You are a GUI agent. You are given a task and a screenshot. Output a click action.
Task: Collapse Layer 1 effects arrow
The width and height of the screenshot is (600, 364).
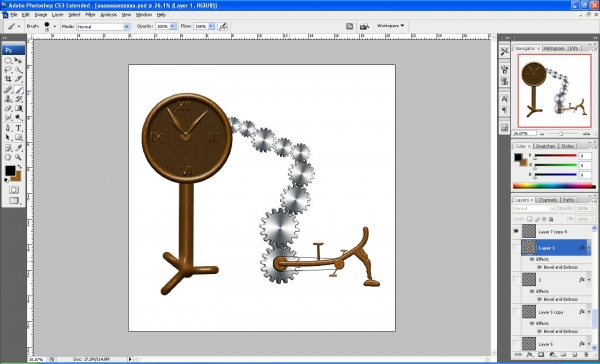pos(589,248)
